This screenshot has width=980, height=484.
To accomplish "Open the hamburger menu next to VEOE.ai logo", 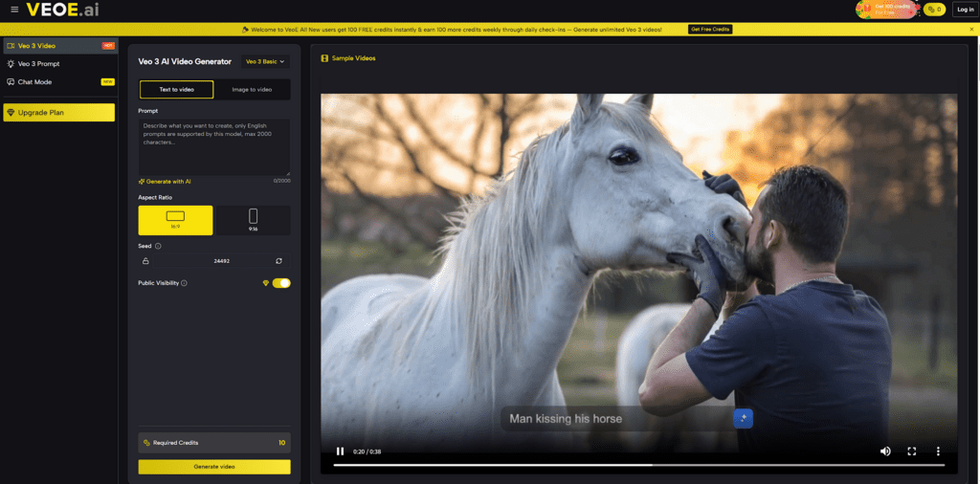I will coord(14,10).
